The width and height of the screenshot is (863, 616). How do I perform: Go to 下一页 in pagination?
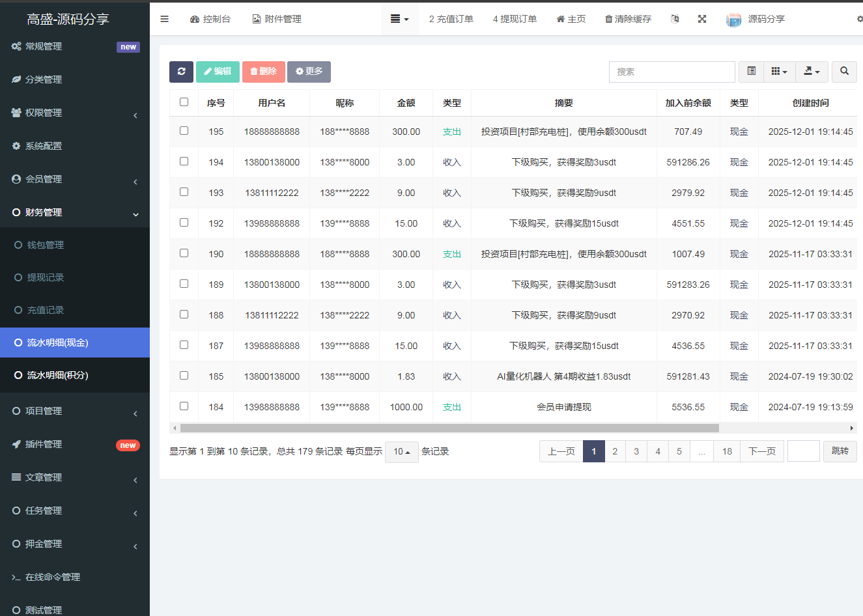(761, 451)
